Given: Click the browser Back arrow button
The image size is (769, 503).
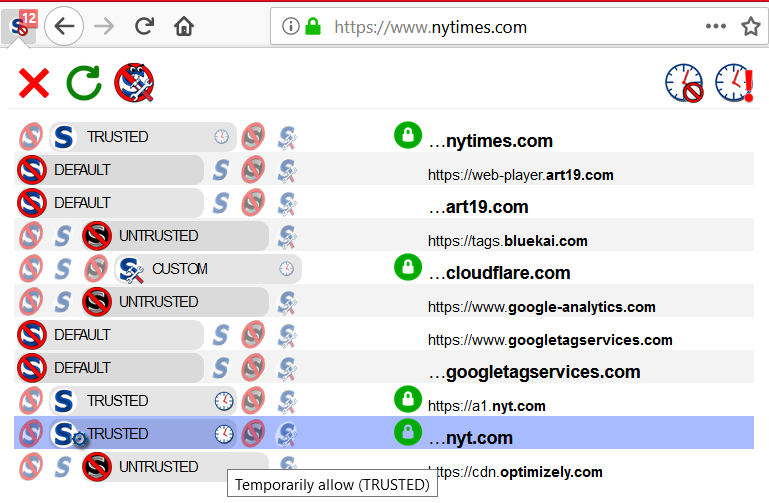Looking at the screenshot, I should coord(64,26).
